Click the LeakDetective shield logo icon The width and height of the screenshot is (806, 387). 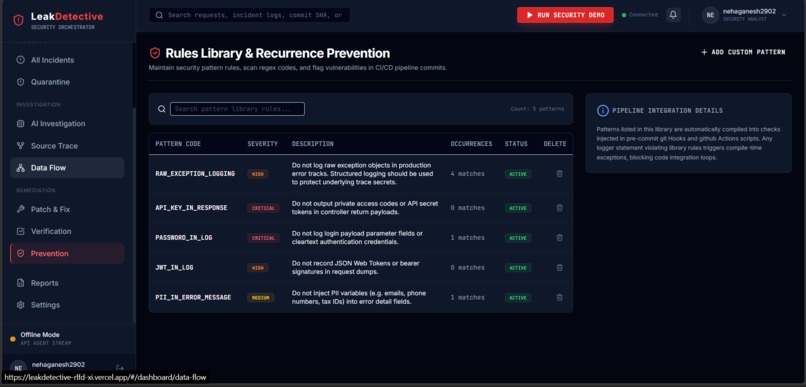(19, 20)
